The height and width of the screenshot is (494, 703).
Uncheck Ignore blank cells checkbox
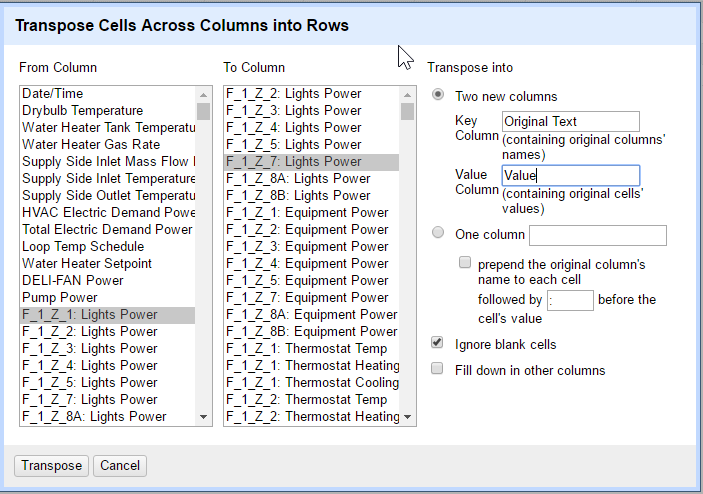pos(437,343)
